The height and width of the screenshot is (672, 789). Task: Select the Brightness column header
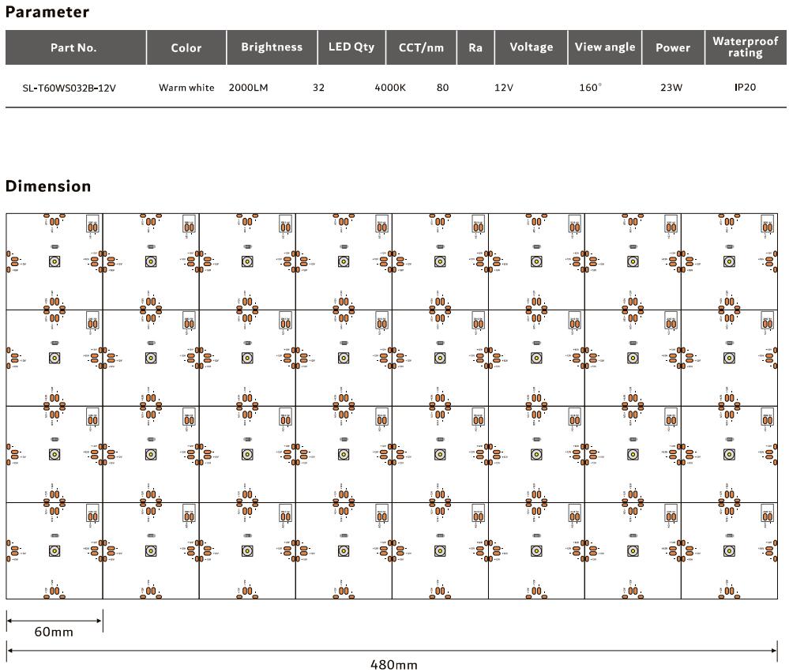pyautogui.click(x=272, y=47)
